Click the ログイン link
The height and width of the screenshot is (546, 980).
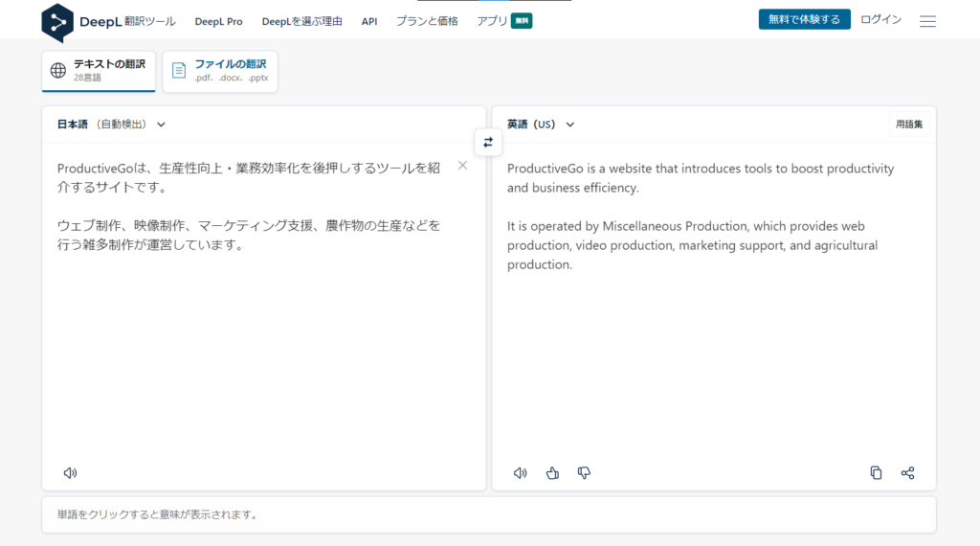(x=880, y=19)
